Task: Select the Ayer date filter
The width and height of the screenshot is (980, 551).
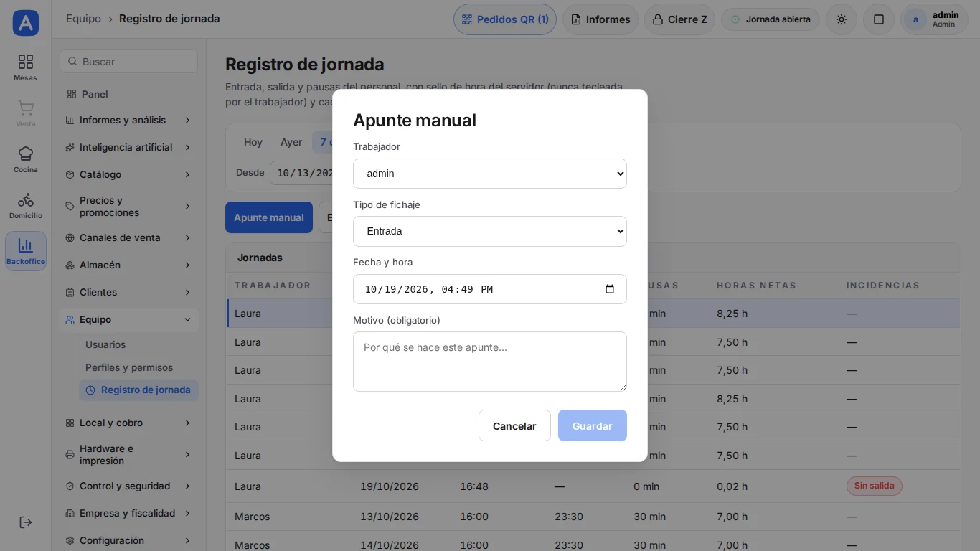Action: point(291,142)
